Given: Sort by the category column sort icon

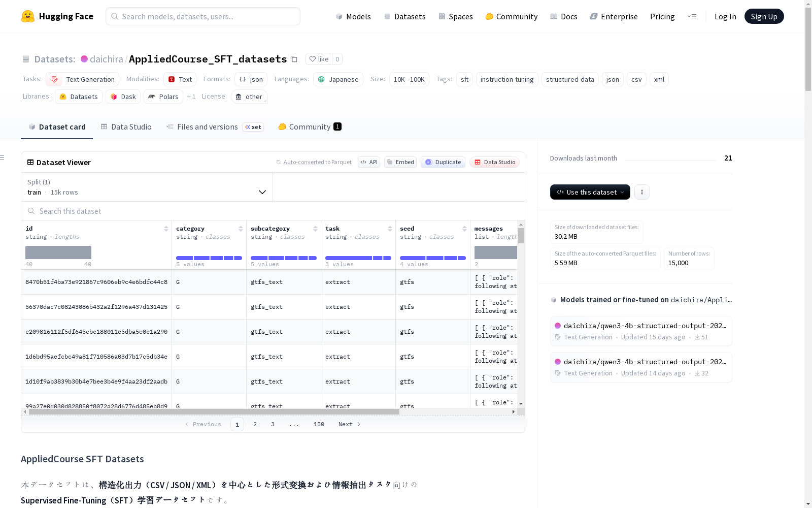Looking at the screenshot, I should [x=241, y=229].
